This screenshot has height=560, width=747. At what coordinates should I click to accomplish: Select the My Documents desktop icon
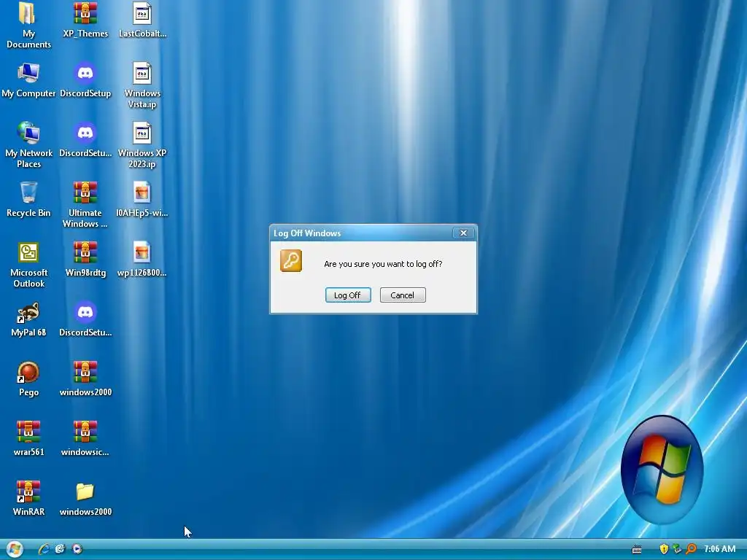(x=28, y=25)
